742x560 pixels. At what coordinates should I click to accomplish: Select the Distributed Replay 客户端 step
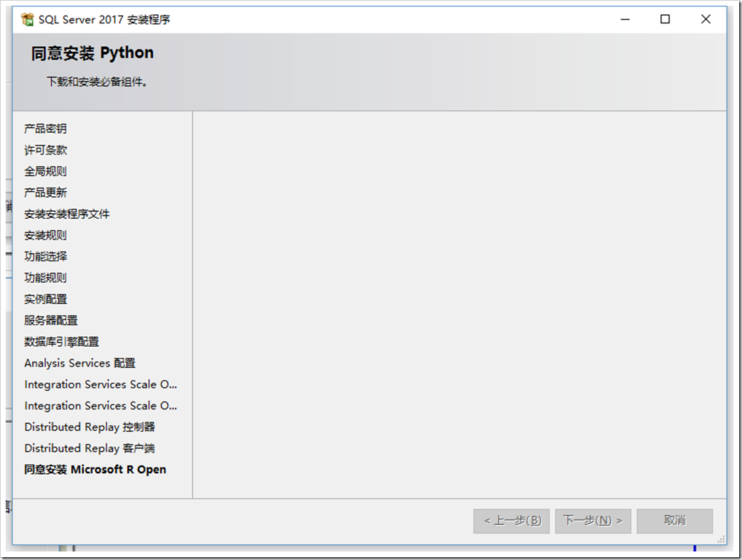[x=90, y=448]
